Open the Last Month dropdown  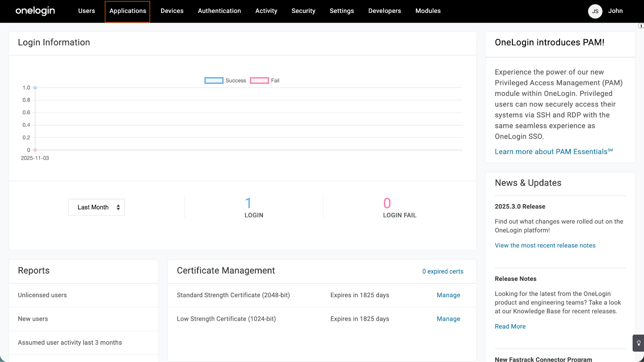[97, 207]
